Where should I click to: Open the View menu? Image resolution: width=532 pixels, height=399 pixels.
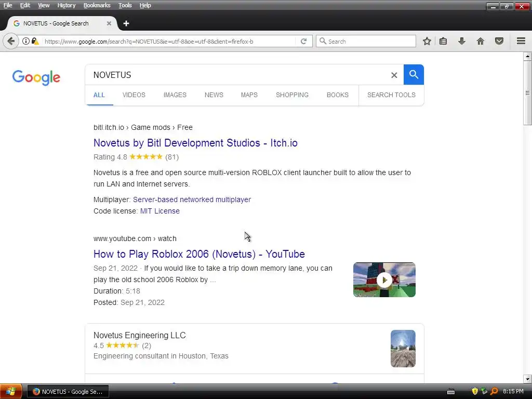pyautogui.click(x=44, y=5)
